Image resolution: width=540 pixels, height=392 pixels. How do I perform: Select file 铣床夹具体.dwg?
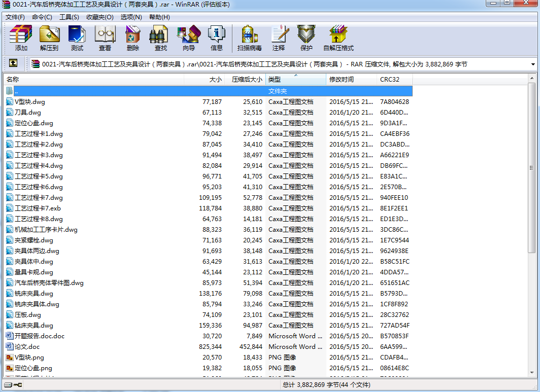37,304
